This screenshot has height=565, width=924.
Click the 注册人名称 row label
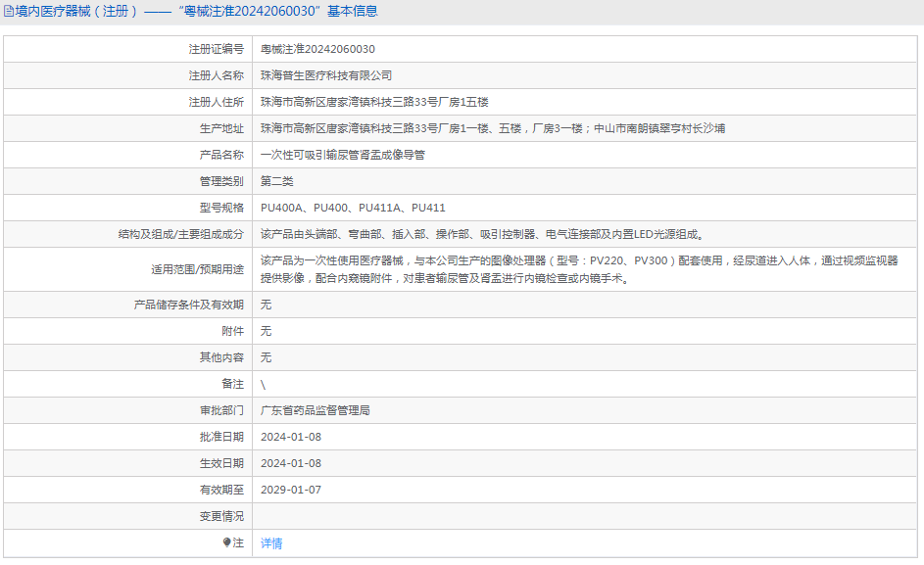coord(216,75)
